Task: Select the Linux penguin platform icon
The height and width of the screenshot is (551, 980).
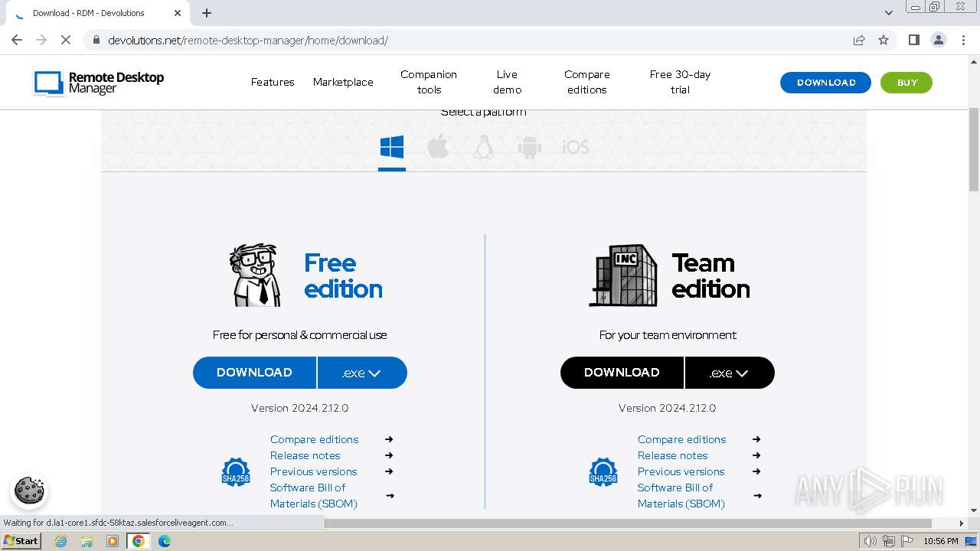Action: tap(483, 147)
